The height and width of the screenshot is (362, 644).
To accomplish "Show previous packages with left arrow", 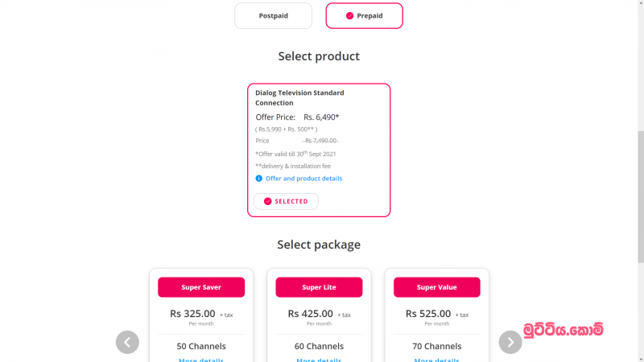I will tap(127, 342).
